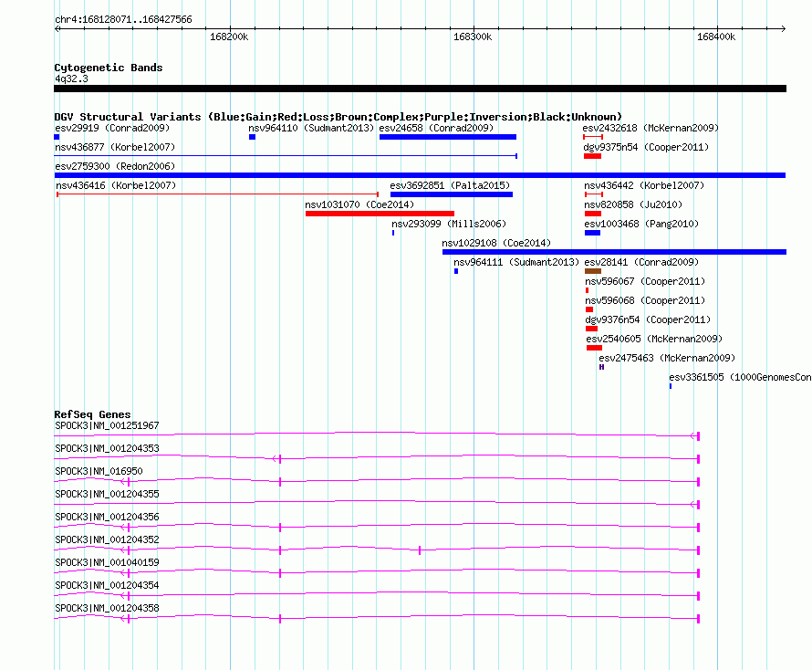Click the red dgv9375n54 loss bar
Screen dimensions: 812x670
click(x=592, y=156)
